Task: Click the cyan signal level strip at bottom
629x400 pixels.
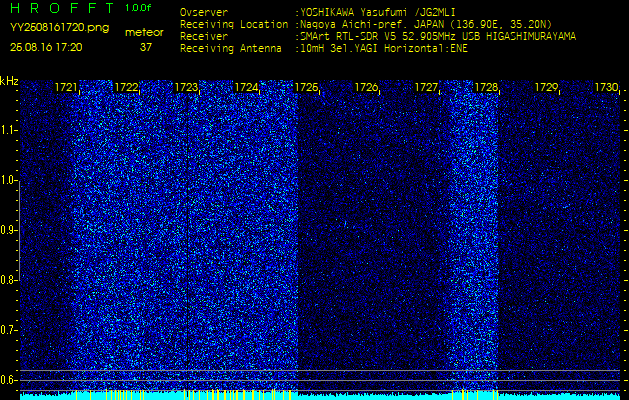Action: (x=320, y=396)
